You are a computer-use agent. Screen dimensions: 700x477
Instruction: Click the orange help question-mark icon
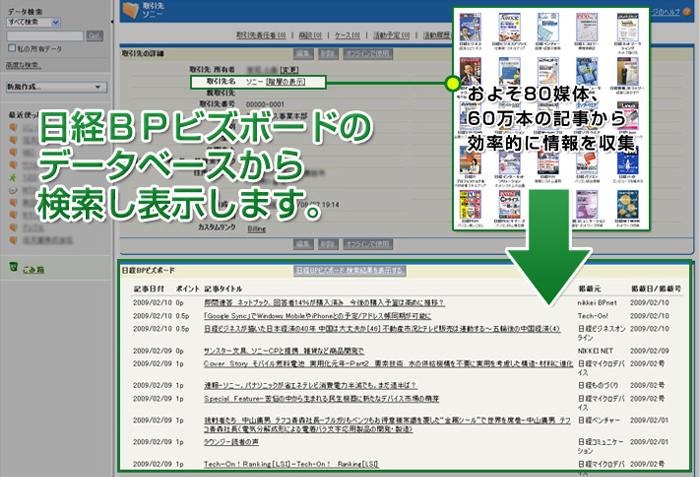coord(688,12)
